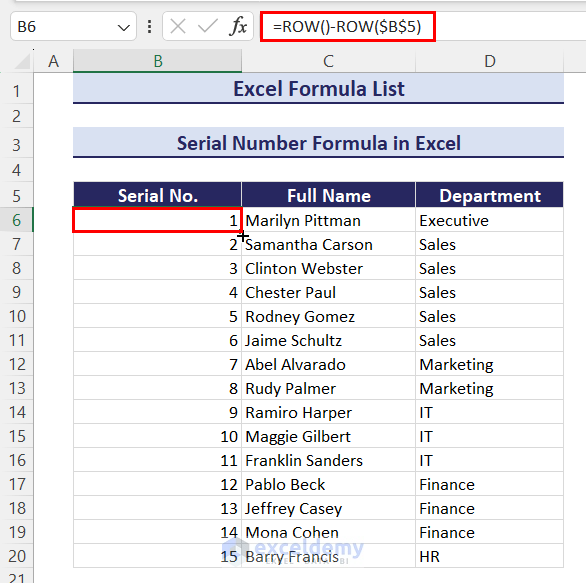Image resolution: width=586 pixels, height=583 pixels.
Task: Select serial number 7 cell
Action: click(x=158, y=364)
